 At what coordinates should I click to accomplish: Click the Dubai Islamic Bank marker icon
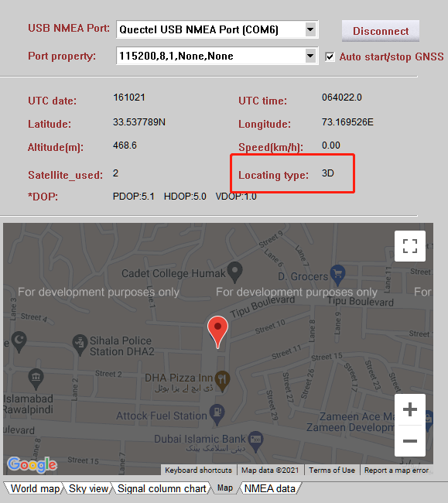255,441
